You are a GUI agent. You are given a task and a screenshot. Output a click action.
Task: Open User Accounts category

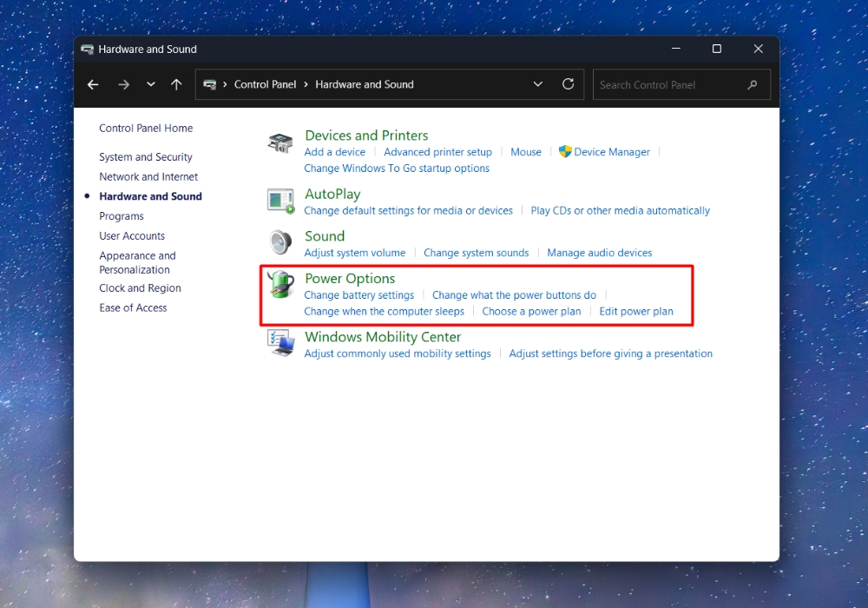(132, 236)
